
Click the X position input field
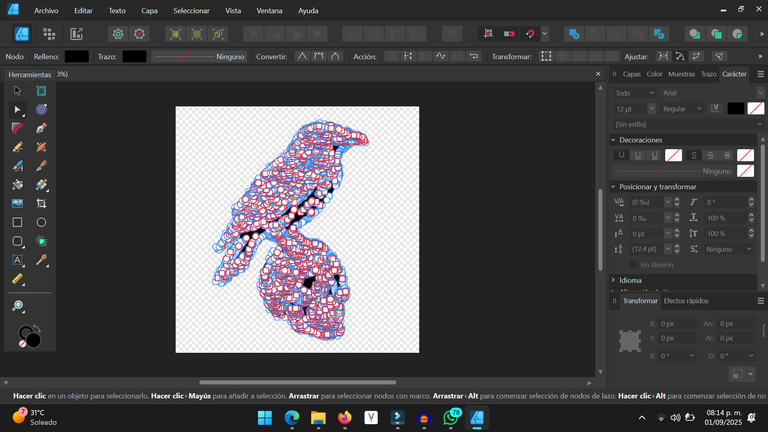(x=677, y=323)
